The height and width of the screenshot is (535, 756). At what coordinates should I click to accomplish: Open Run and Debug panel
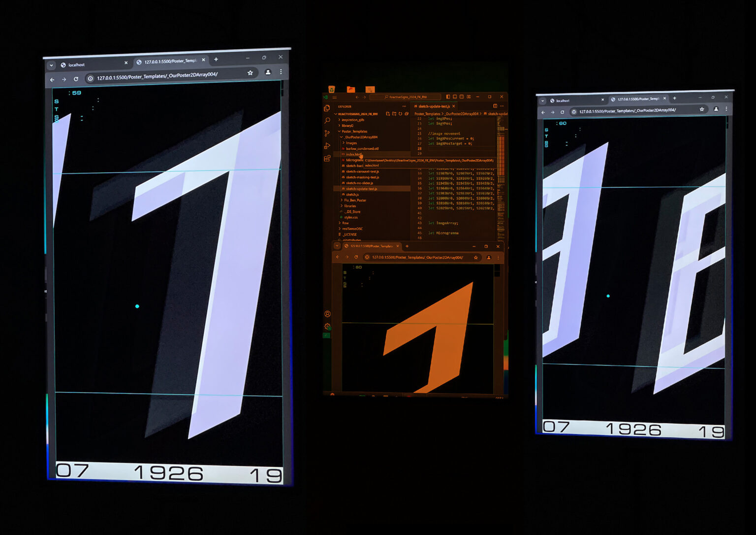point(327,146)
